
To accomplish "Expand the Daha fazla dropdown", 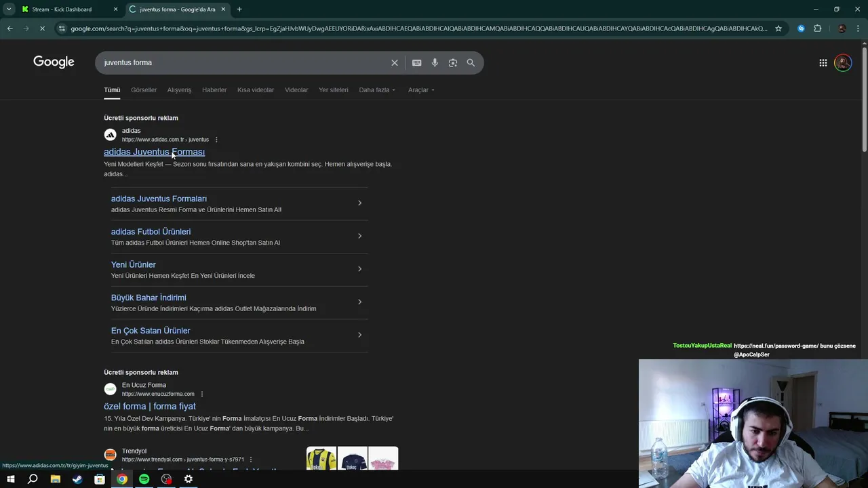I will click(377, 89).
